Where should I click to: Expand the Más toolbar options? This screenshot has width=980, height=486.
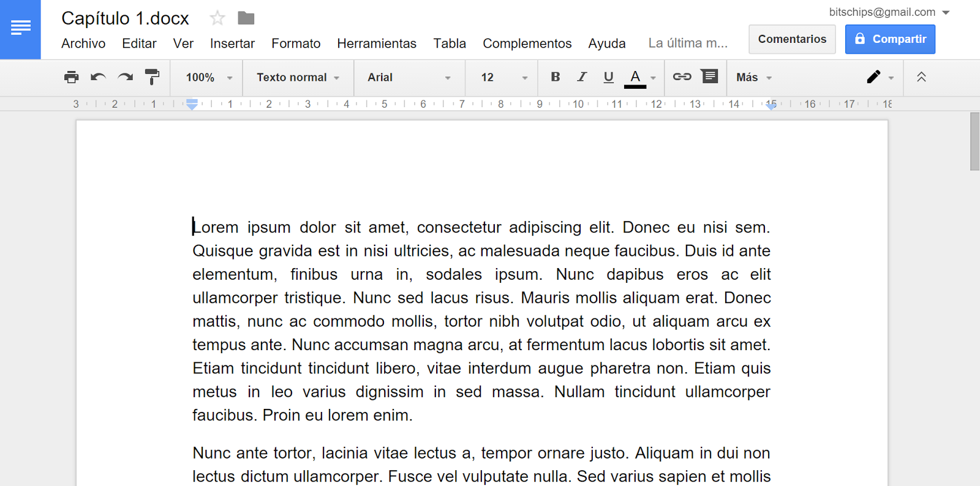(754, 78)
